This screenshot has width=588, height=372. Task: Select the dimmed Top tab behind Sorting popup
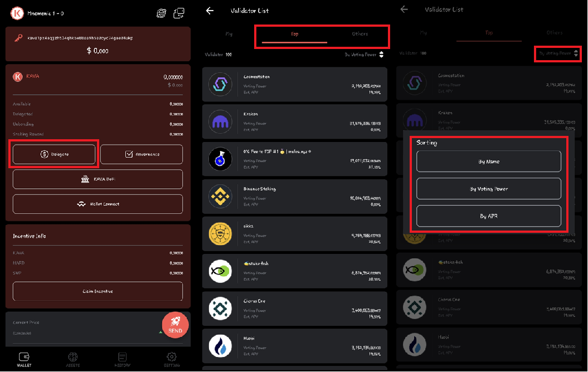click(x=489, y=33)
